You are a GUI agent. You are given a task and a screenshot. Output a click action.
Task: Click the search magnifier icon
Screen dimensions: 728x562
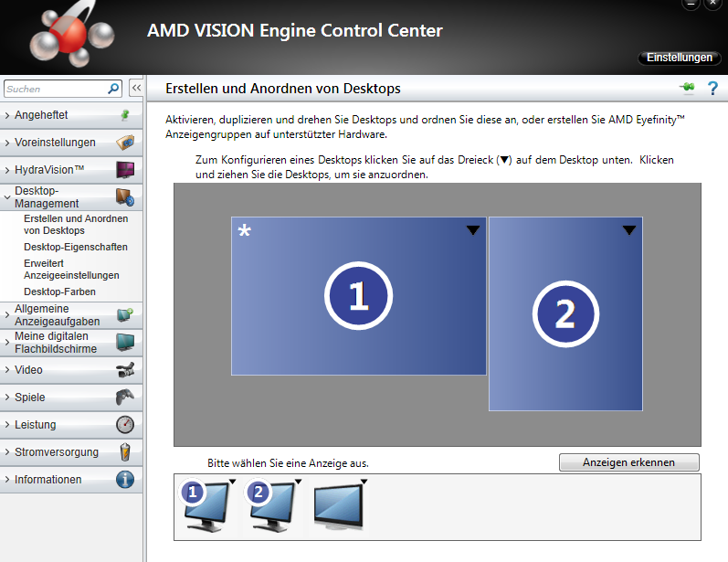(113, 89)
